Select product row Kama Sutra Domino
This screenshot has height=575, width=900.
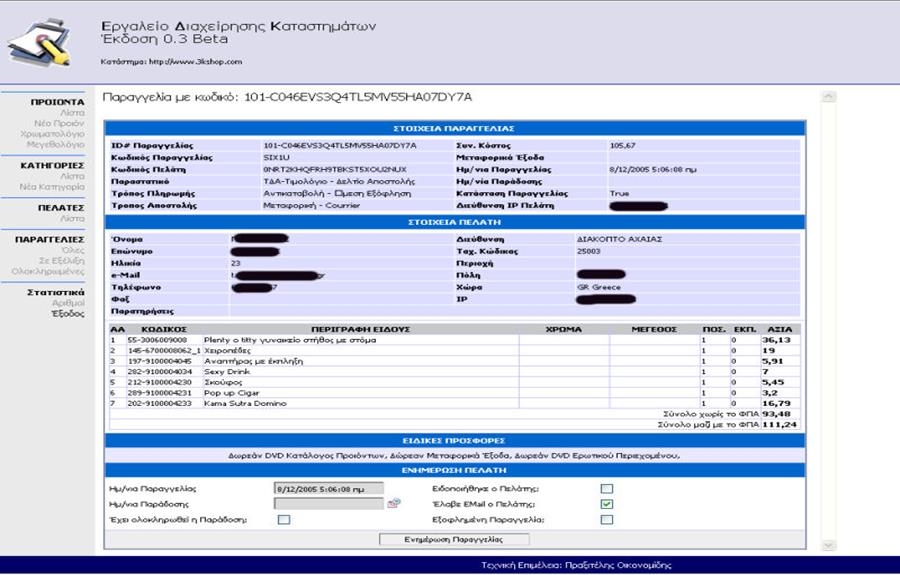pos(453,403)
